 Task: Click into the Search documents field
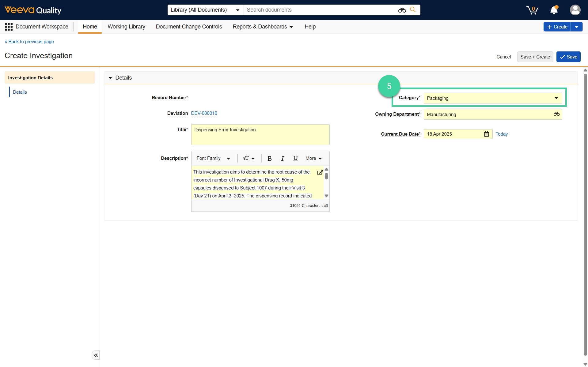pos(320,10)
